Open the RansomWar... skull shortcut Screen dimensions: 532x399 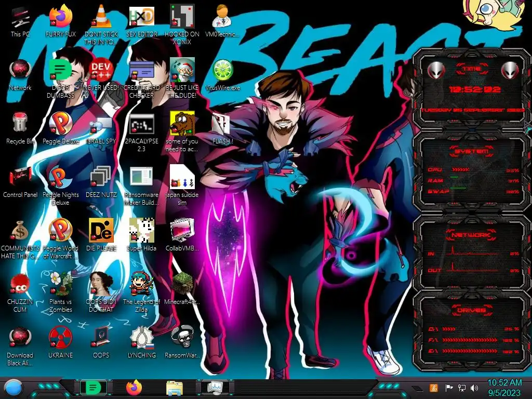point(182,343)
